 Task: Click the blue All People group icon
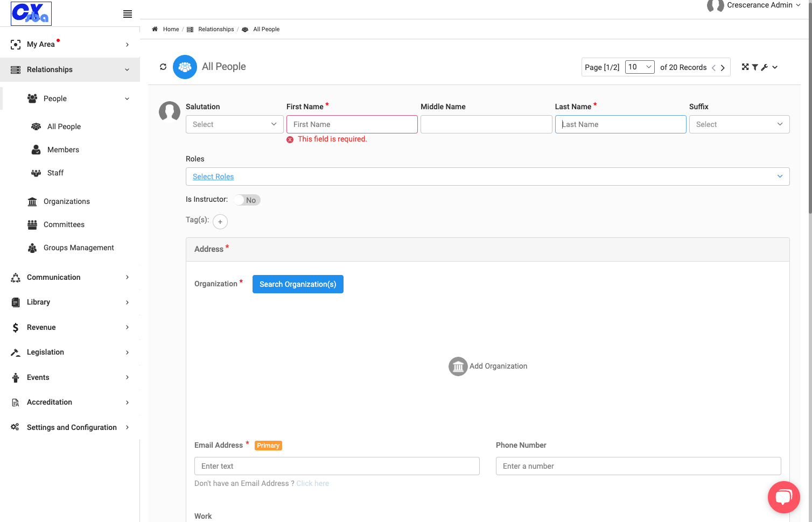coord(185,67)
